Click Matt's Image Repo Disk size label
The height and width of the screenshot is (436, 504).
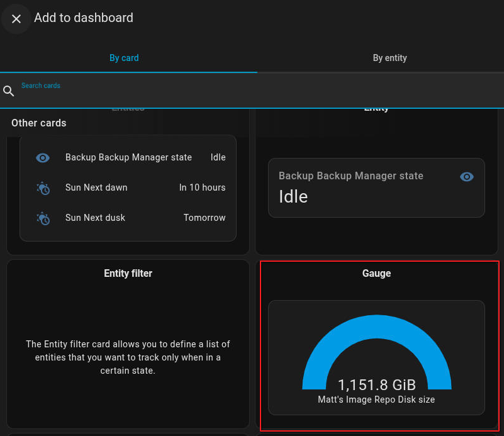pyautogui.click(x=376, y=400)
